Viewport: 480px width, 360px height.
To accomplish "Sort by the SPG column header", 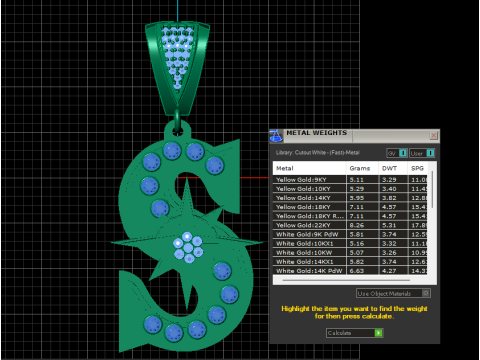I will 417,168.
